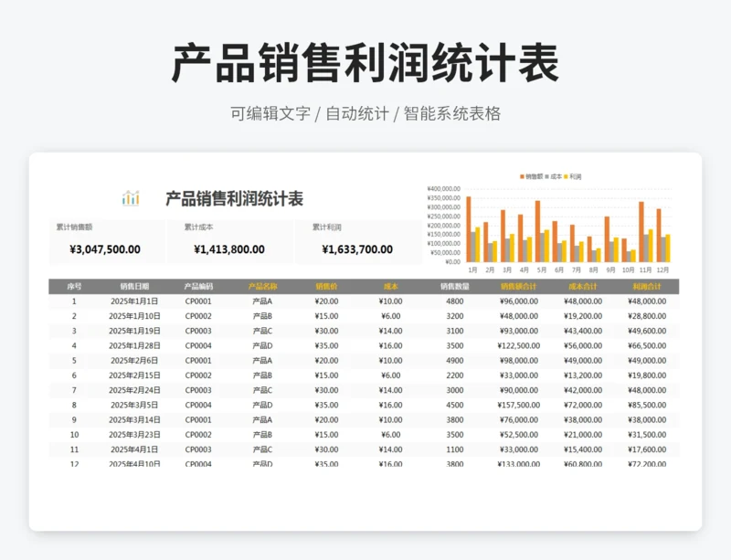The image size is (731, 560).
Task: Select the date cell 2025年2月6日
Action: click(x=134, y=361)
